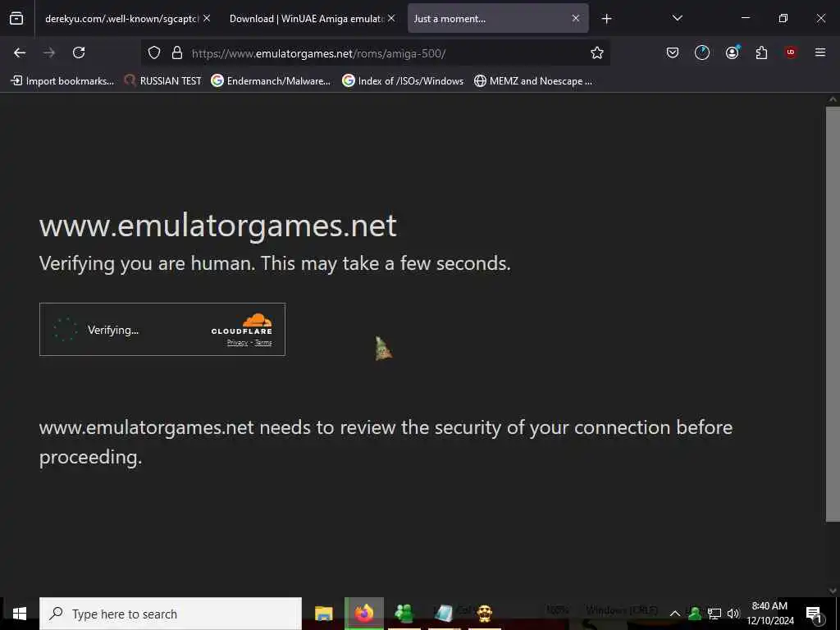The height and width of the screenshot is (630, 840).
Task: Click the emulatorgames.net URL address bar
Action: (x=375, y=53)
